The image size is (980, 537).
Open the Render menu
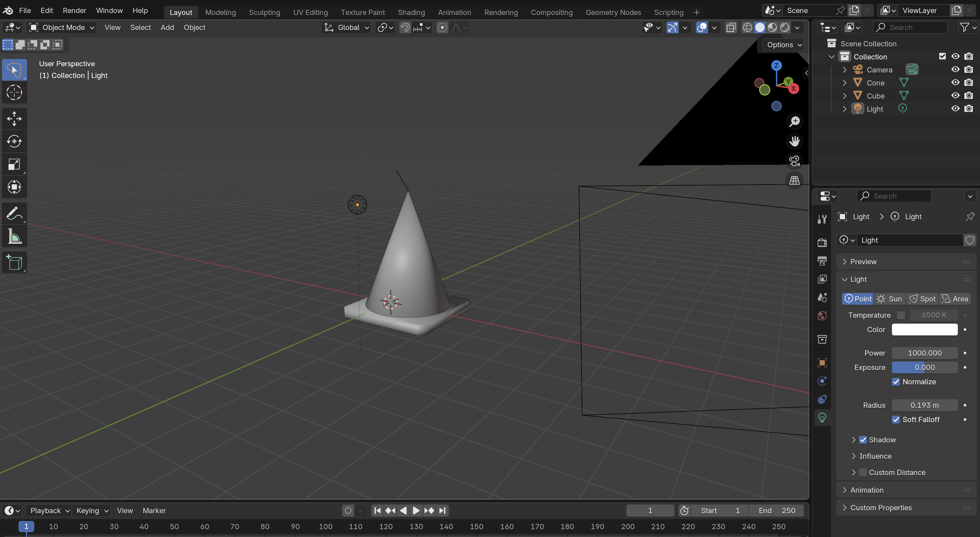[x=74, y=10]
